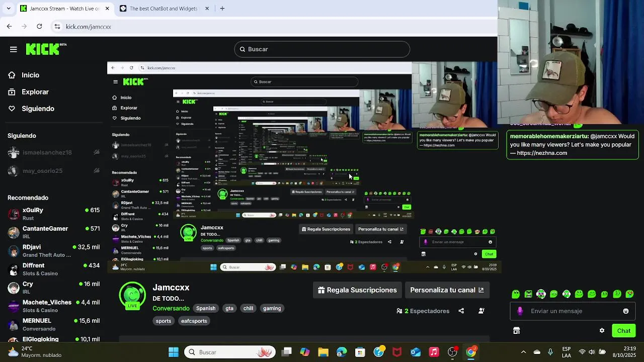
Task: Insert the angry square-face emote
Action: (528, 294)
